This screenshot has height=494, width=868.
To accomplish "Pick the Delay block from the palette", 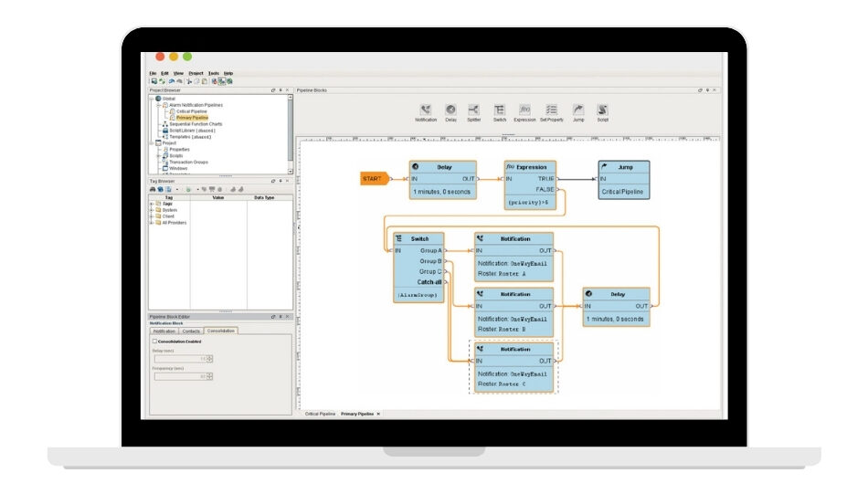I will point(450,110).
